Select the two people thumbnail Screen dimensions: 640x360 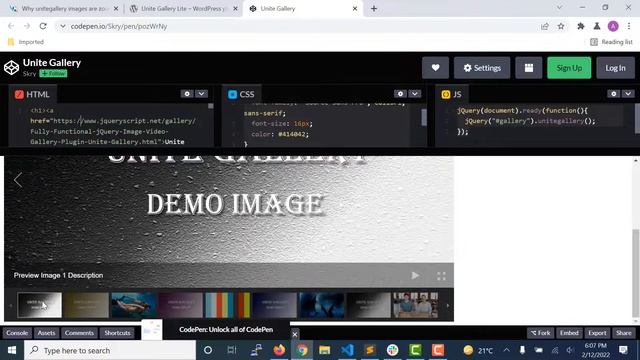pyautogui.click(x=415, y=304)
